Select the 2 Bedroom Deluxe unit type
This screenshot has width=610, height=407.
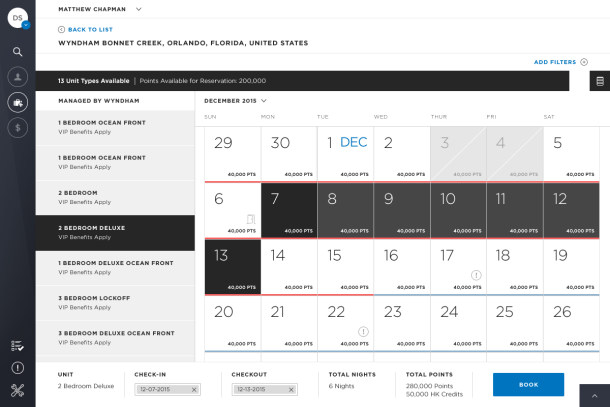pyautogui.click(x=115, y=233)
